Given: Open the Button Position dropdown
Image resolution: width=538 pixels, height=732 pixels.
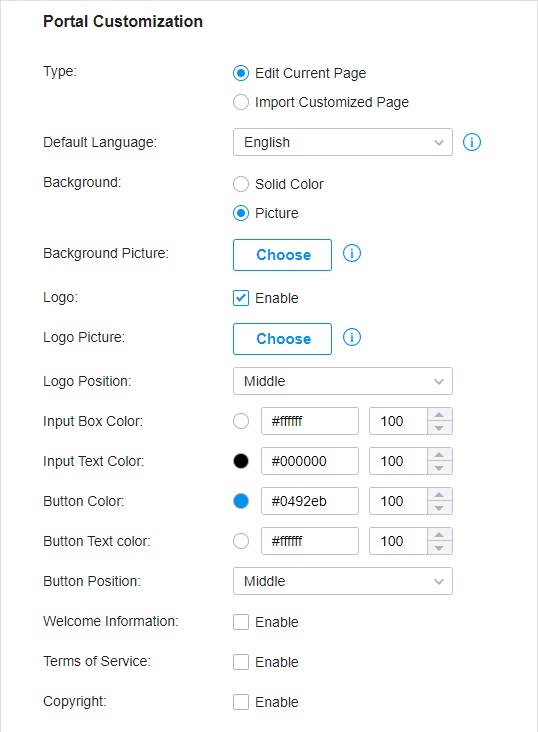Looking at the screenshot, I should click(343, 581).
